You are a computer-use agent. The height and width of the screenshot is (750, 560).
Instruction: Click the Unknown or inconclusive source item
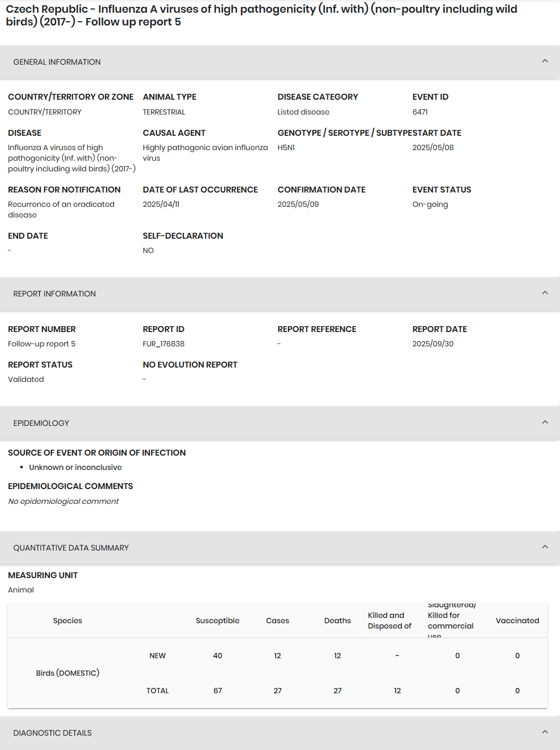tap(75, 467)
